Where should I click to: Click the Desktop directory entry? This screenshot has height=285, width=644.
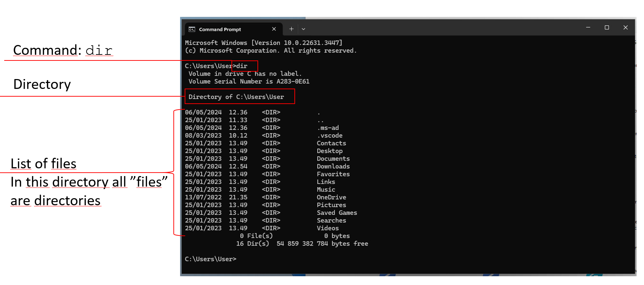330,151
